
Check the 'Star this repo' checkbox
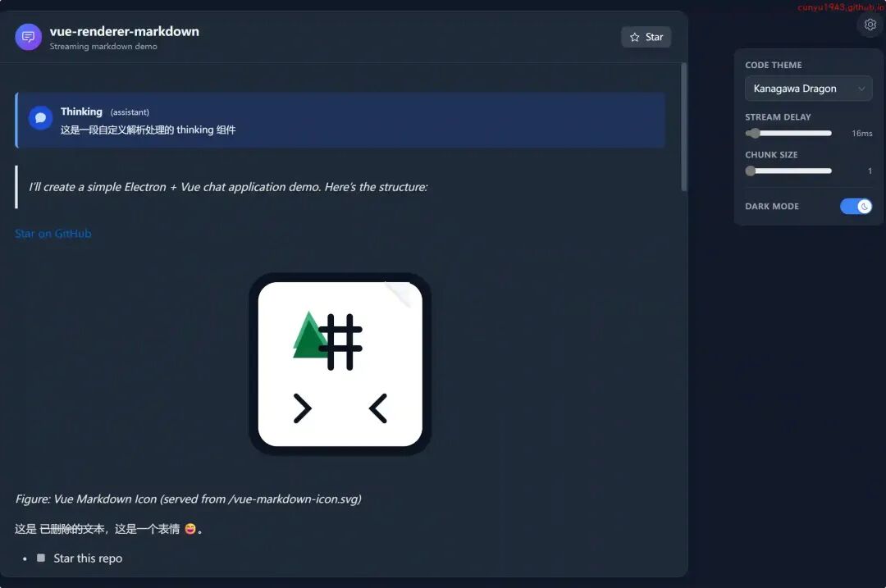tap(41, 558)
